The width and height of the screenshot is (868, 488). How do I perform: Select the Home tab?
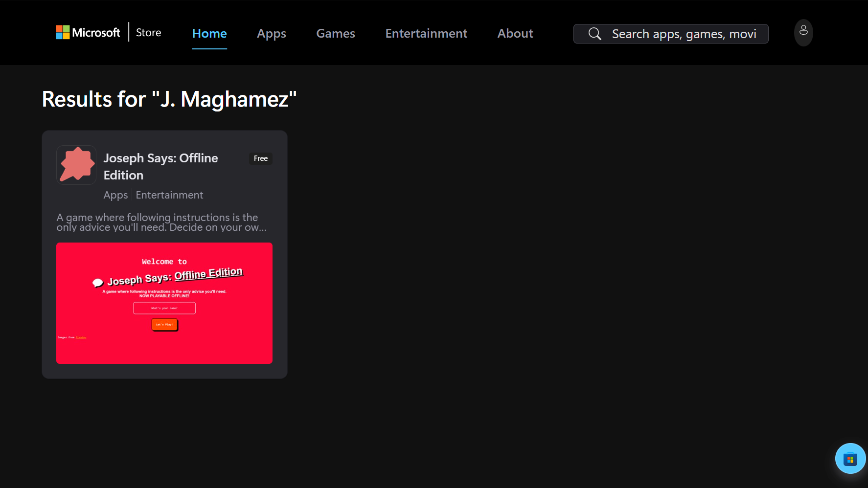(x=209, y=33)
